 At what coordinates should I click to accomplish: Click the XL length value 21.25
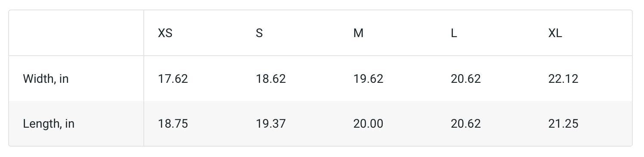[x=563, y=124]
